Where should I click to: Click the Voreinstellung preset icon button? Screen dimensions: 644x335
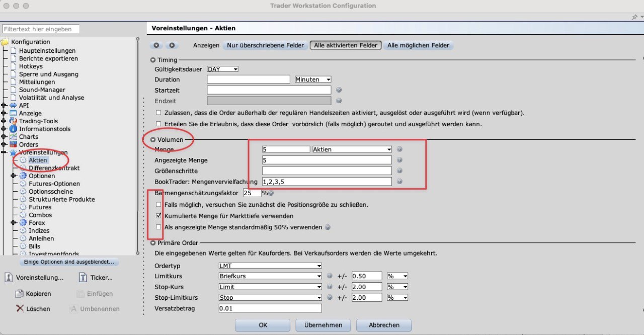pos(9,278)
